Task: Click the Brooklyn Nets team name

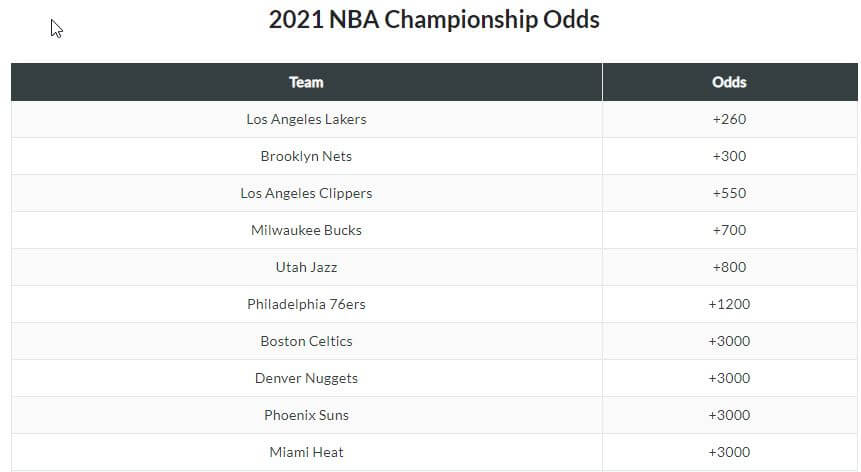Action: 306,156
